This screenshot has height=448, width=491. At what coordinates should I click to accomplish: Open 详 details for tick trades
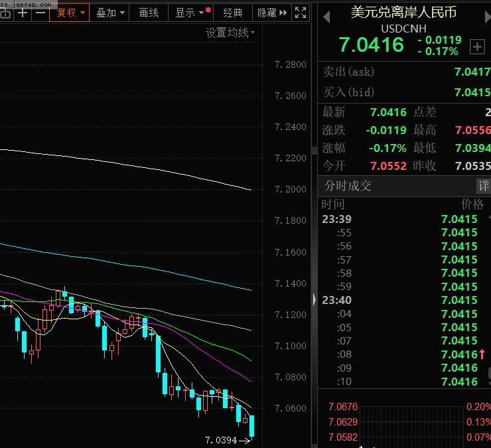pos(483,186)
